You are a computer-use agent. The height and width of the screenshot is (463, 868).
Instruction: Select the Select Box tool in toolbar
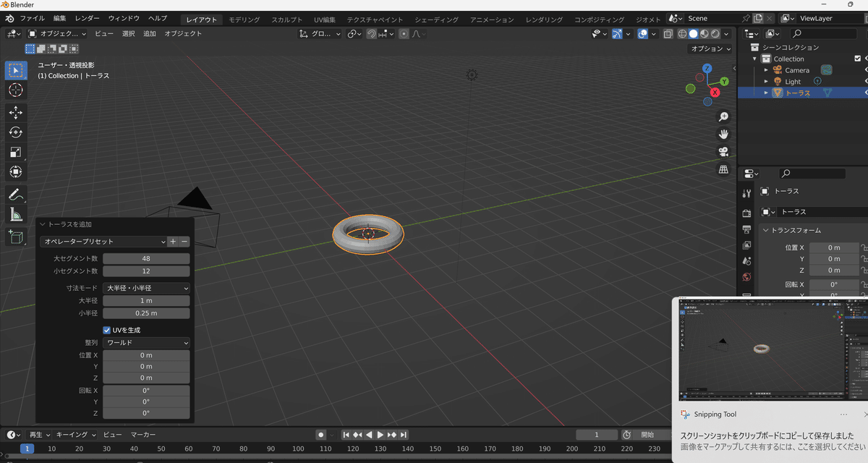16,70
